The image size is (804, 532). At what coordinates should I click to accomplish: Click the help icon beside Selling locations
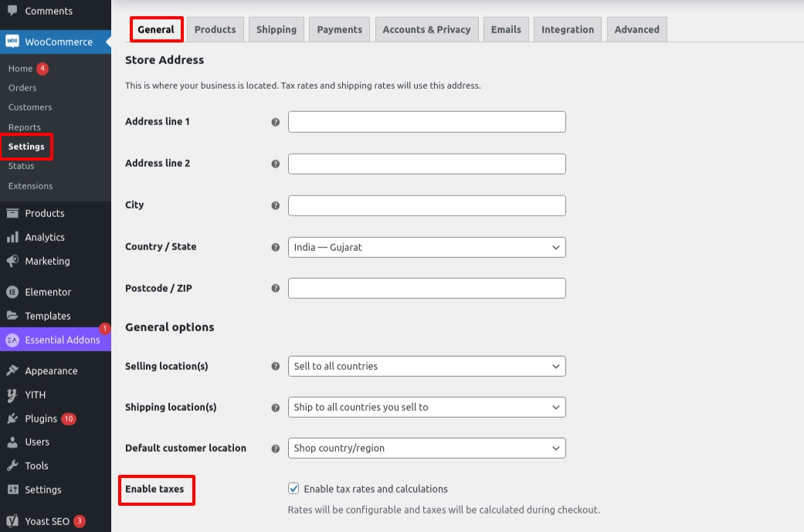[x=276, y=366]
